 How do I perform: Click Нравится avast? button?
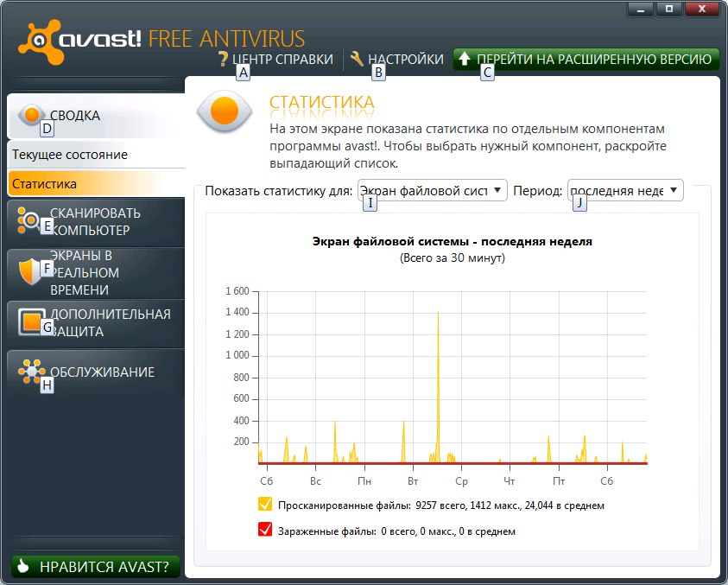(x=96, y=566)
